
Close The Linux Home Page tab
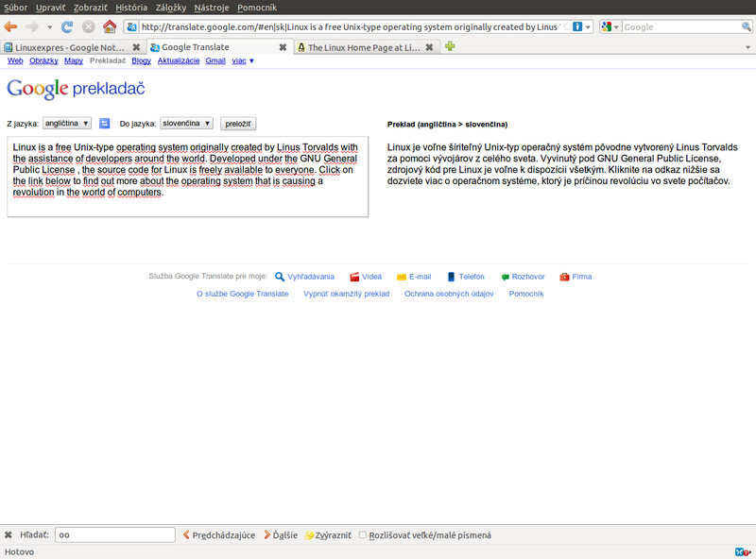(x=429, y=47)
